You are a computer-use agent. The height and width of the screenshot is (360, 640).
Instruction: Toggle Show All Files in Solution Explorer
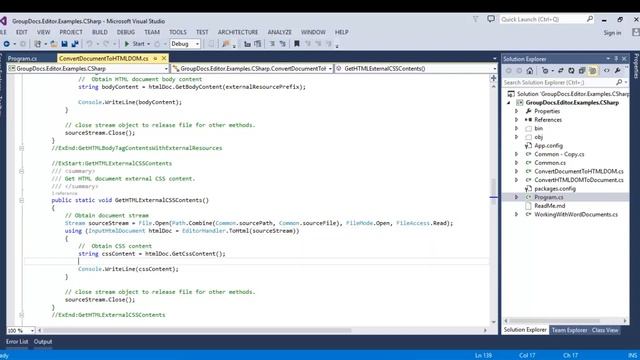592,71
